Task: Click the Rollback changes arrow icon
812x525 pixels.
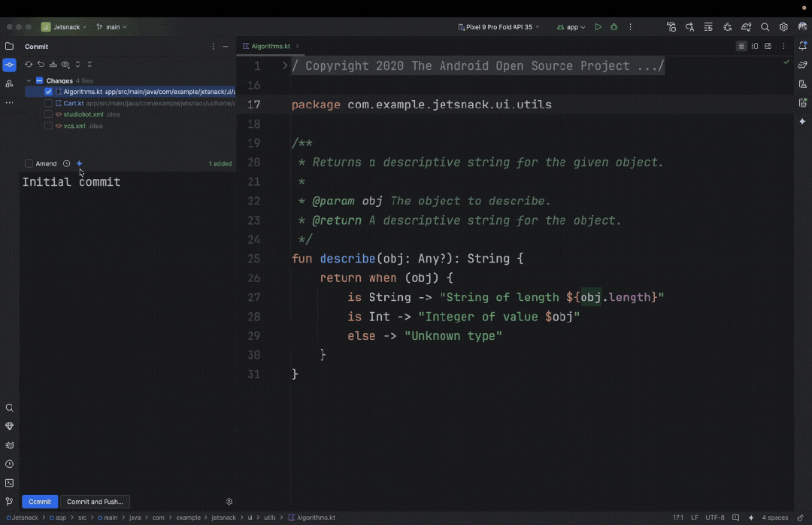Action: [41, 65]
